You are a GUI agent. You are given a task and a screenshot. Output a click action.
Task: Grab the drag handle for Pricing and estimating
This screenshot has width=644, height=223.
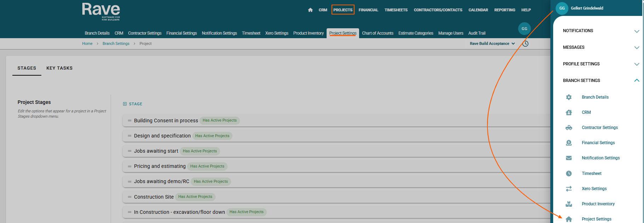(x=130, y=166)
